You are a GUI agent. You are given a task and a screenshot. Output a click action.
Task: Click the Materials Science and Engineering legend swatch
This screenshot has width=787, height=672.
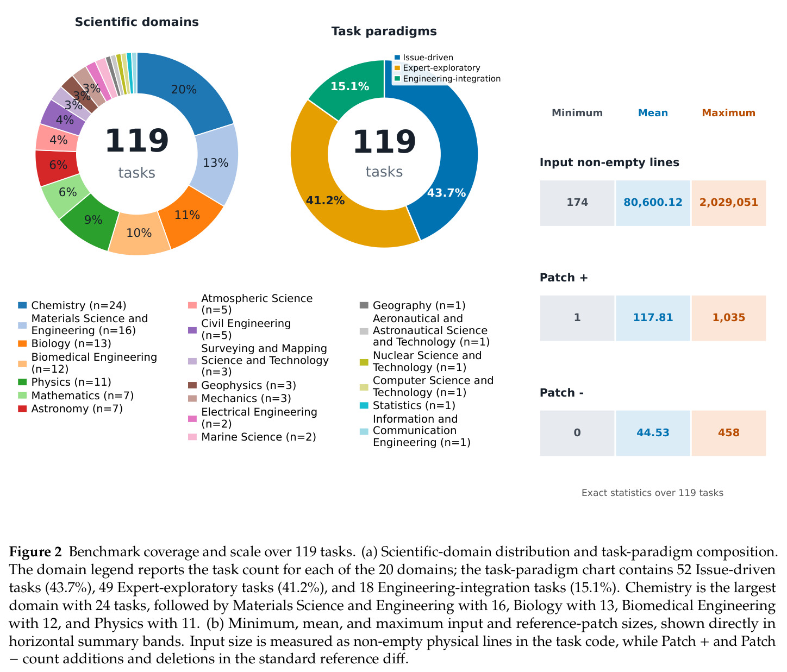click(22, 325)
